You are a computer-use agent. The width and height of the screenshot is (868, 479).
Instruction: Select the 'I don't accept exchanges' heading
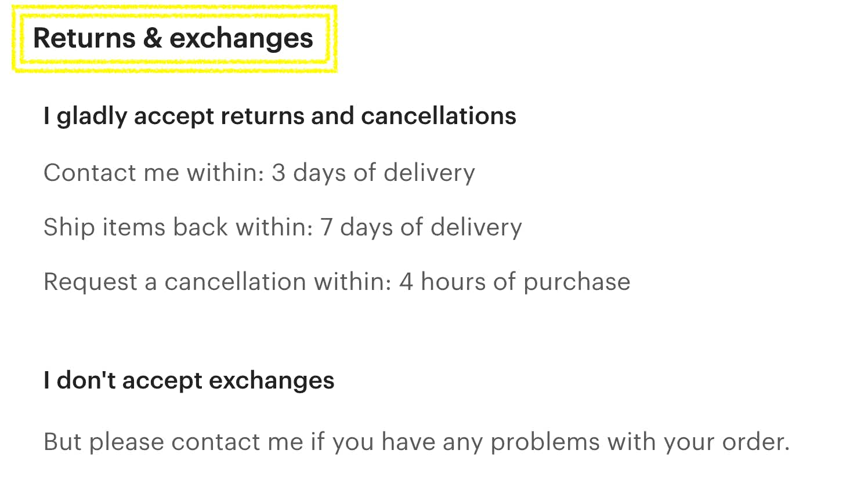(x=189, y=380)
